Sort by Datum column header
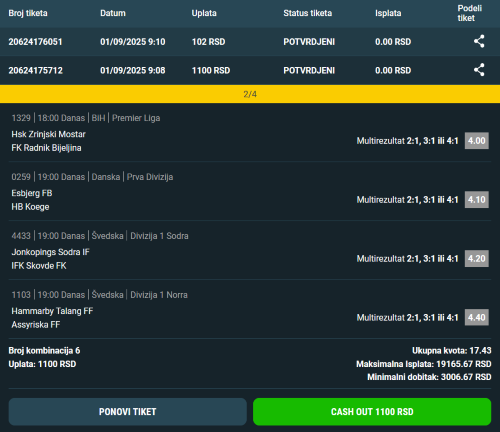Image resolution: width=500 pixels, height=432 pixels. point(113,13)
